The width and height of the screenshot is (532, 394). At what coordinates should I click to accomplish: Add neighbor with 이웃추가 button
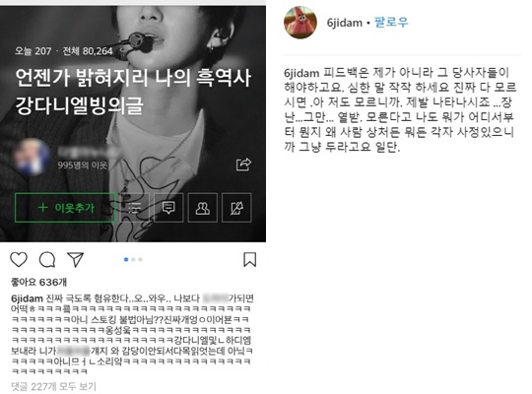pos(65,208)
